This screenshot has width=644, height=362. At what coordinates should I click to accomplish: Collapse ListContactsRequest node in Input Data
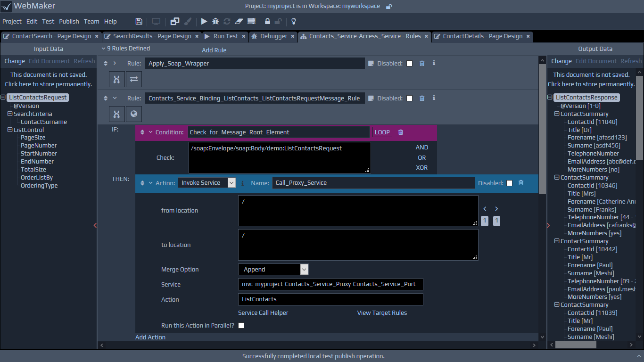3,98
